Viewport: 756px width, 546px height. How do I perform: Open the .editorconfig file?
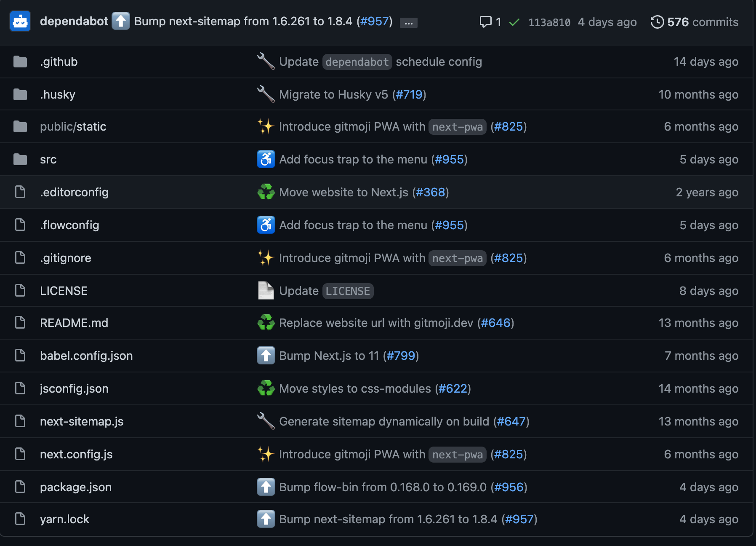[74, 192]
